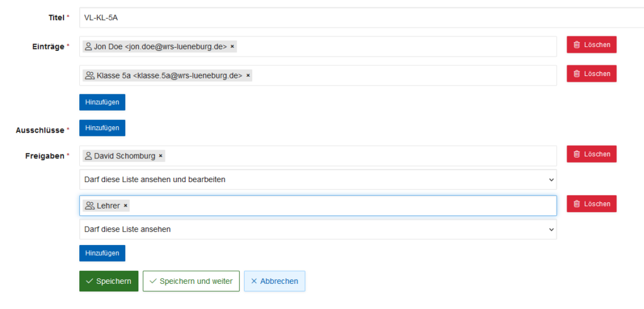Cancel editing with Abbrechen
644x309 pixels.
click(x=274, y=281)
